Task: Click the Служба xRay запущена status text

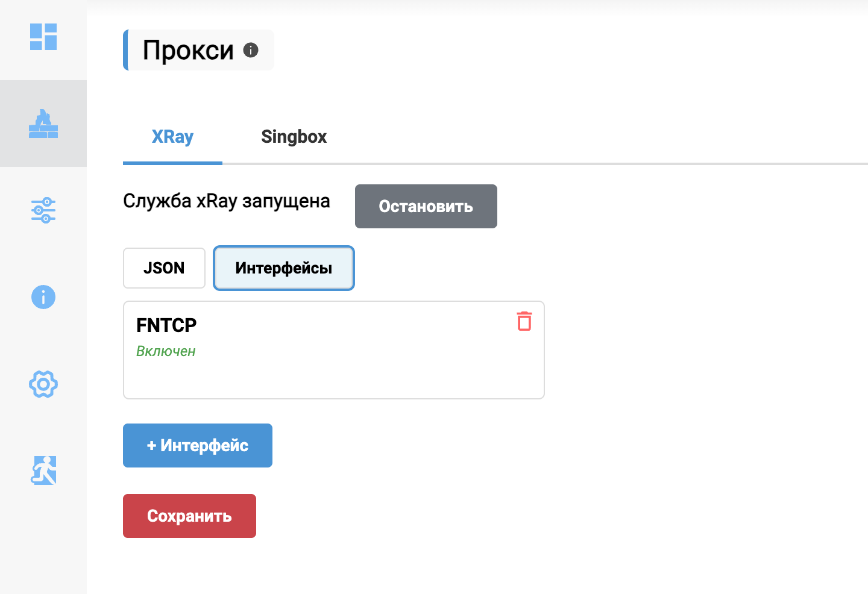Action: tap(227, 201)
